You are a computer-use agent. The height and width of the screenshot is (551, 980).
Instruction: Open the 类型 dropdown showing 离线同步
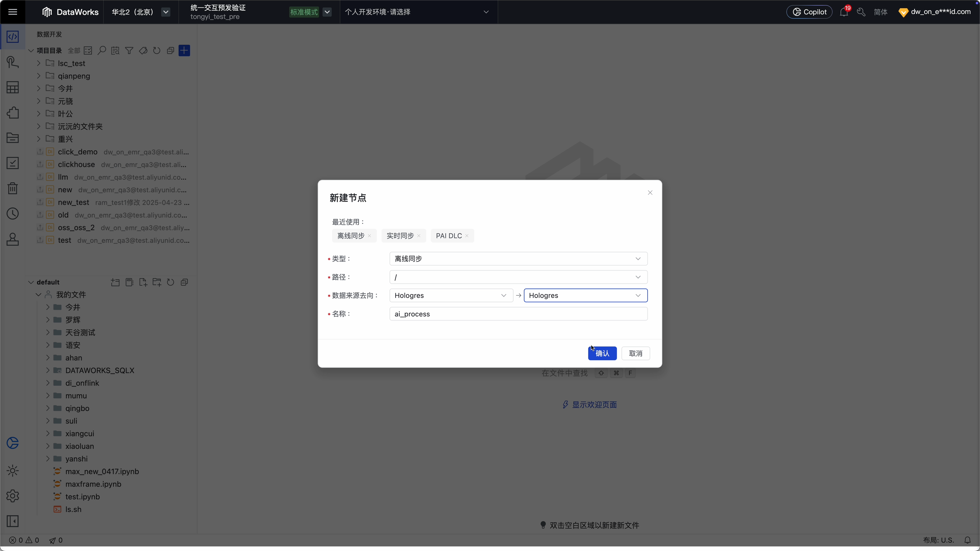click(518, 259)
